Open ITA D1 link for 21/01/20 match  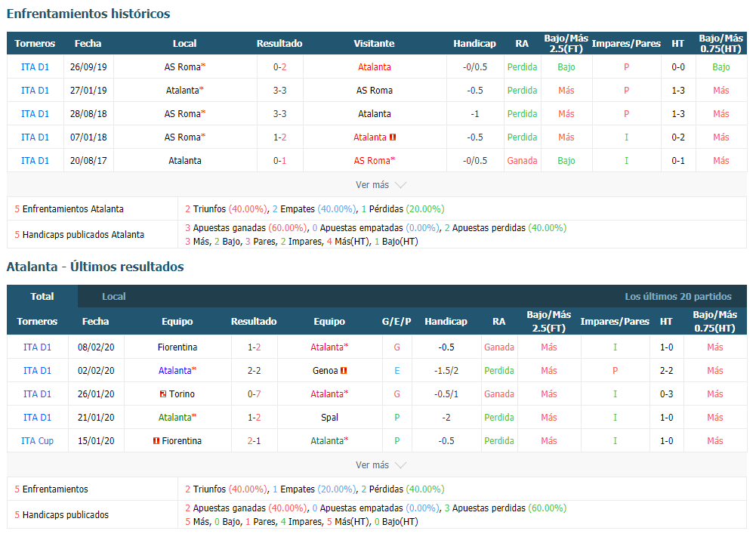(x=37, y=417)
